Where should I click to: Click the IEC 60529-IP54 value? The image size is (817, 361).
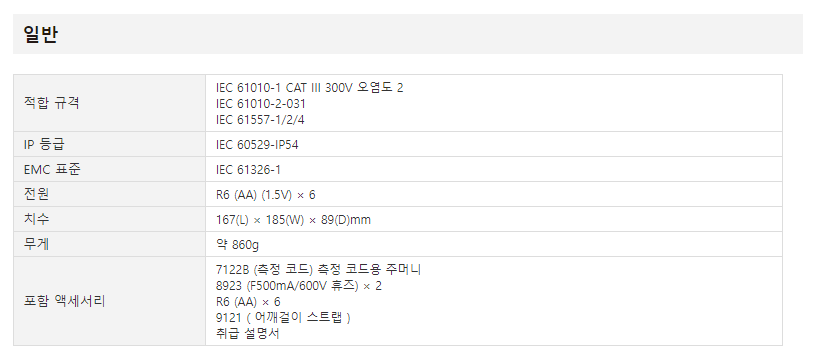(x=257, y=145)
